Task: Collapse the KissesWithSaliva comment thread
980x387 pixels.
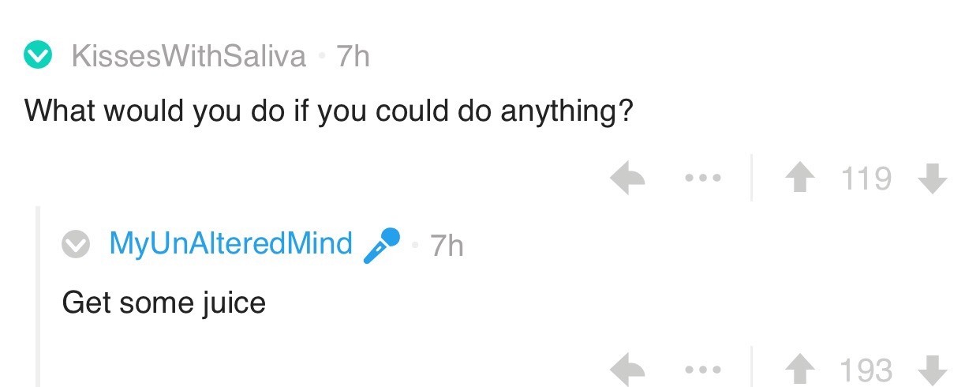Action: (36, 56)
